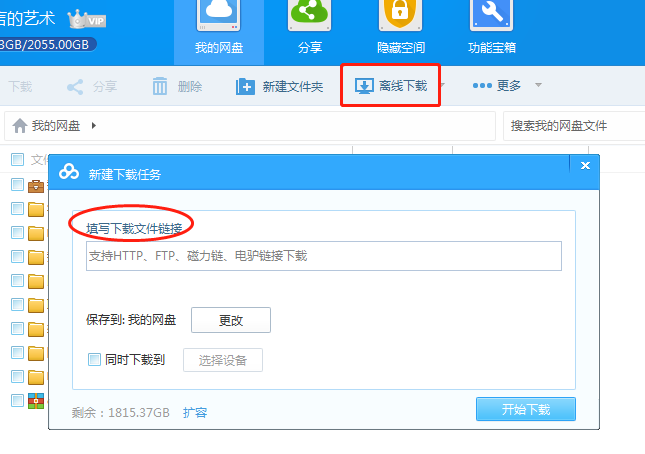Expand the breadcrumb arrow after 我的网盘
Image resolution: width=645 pixels, height=454 pixels.
94,125
